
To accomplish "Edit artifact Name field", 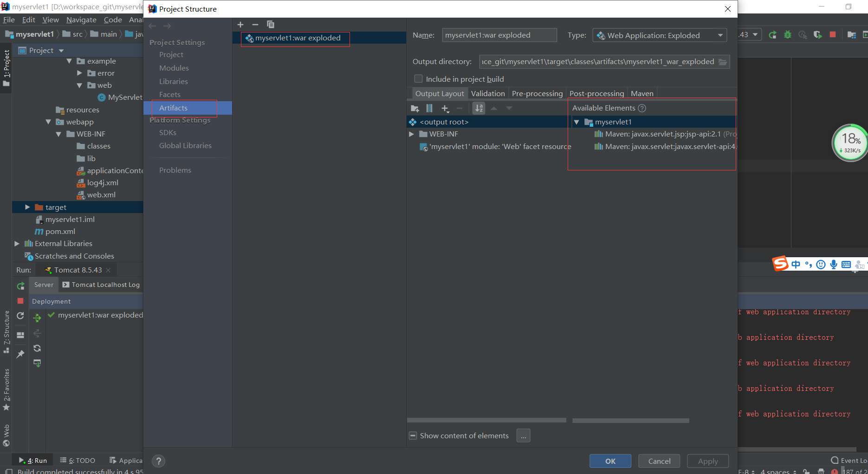I will [499, 35].
